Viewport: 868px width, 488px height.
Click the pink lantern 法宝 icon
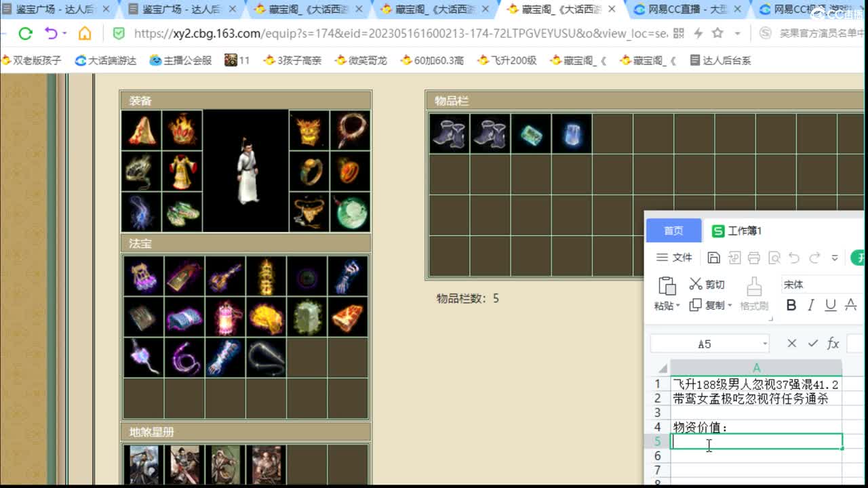[225, 317]
